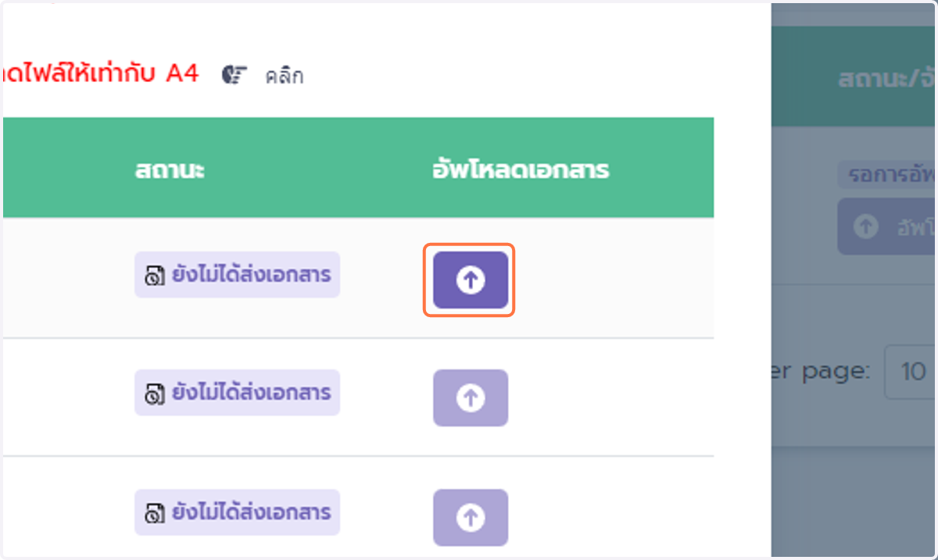
Task: Click the red A4 file size notice text
Action: point(102,73)
